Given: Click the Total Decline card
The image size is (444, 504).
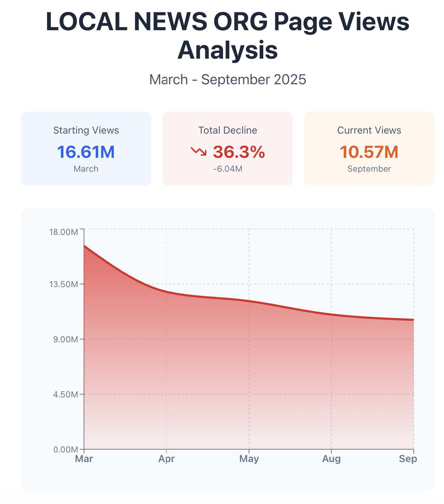Looking at the screenshot, I should point(228,149).
